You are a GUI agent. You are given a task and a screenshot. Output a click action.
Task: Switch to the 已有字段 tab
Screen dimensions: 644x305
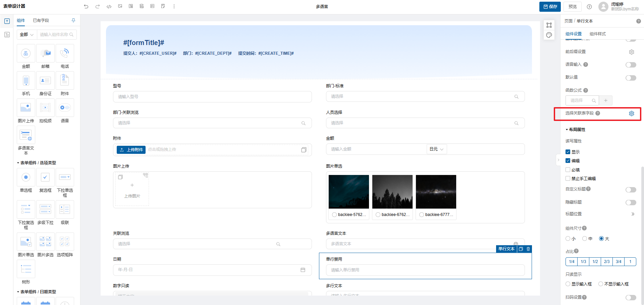click(x=41, y=20)
